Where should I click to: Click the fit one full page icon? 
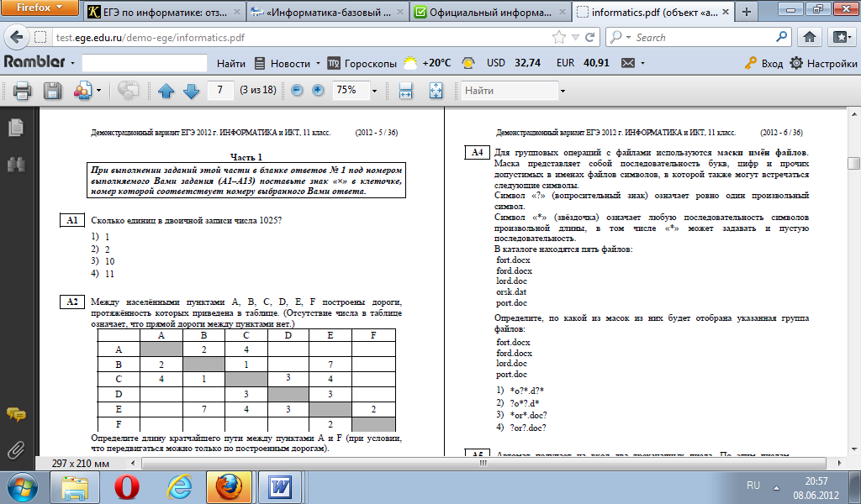pos(436,91)
